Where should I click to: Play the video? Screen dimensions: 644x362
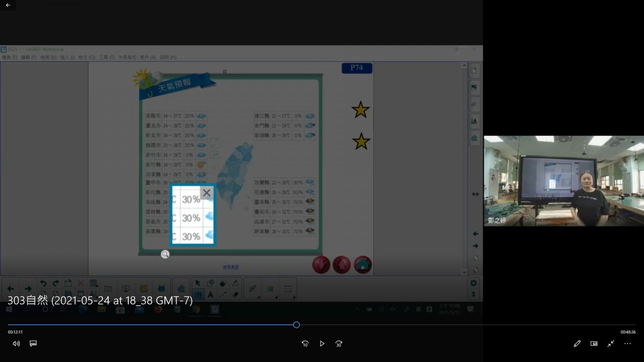[322, 343]
